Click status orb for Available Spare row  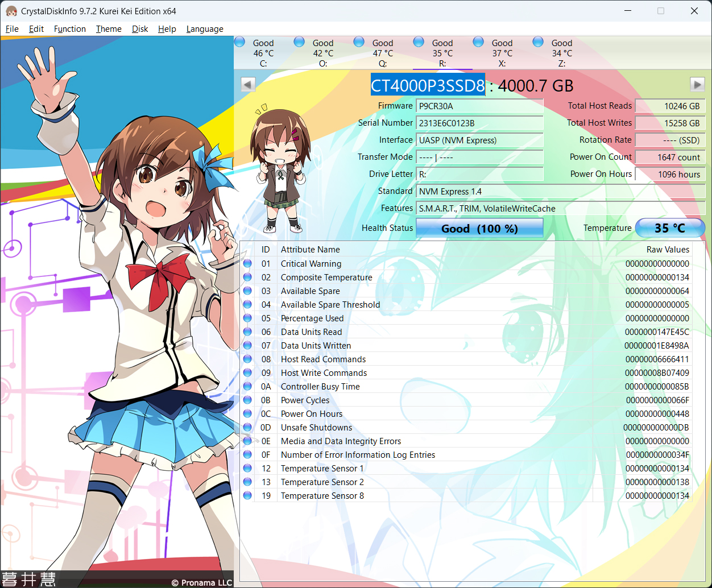pyautogui.click(x=247, y=291)
